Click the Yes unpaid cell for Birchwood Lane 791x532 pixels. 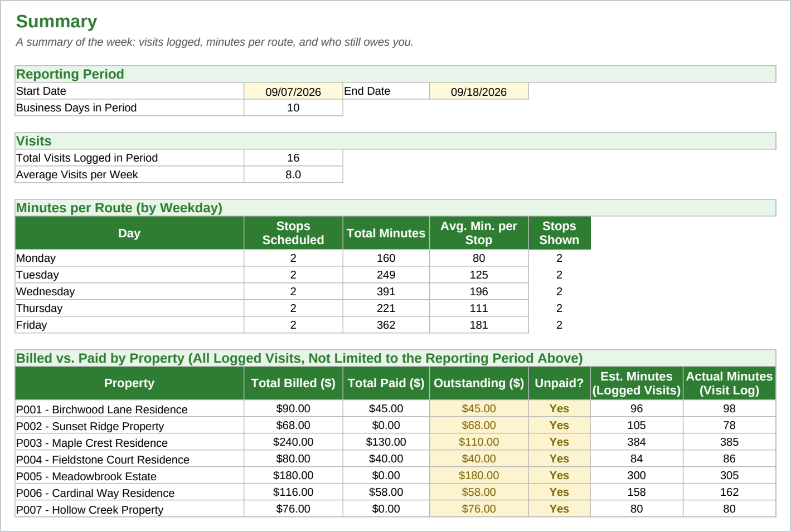(x=559, y=409)
